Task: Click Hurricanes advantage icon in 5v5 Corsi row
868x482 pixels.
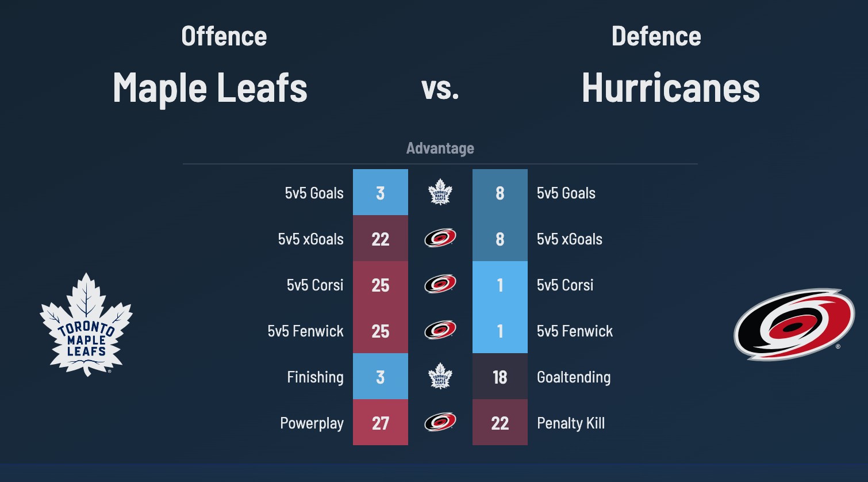Action: pyautogui.click(x=440, y=284)
